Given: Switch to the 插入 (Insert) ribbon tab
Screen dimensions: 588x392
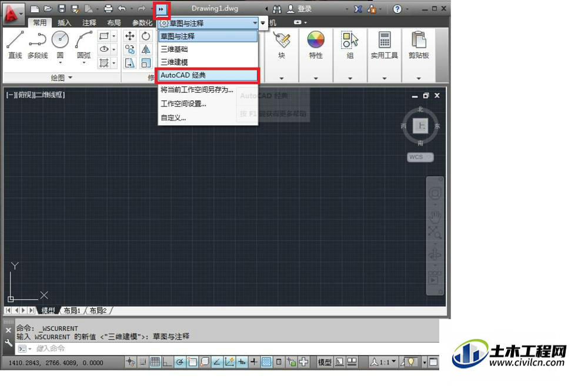Looking at the screenshot, I should [x=65, y=23].
